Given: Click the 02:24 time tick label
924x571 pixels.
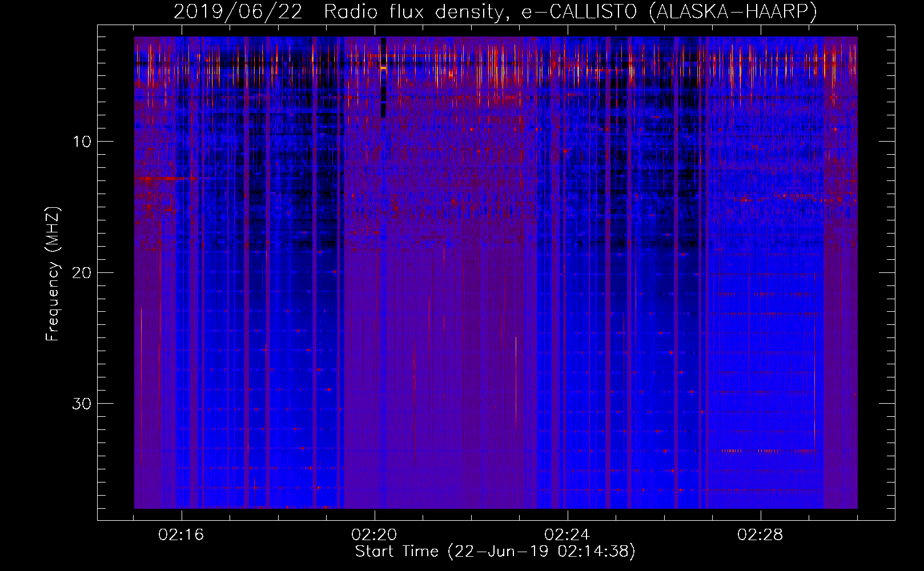Looking at the screenshot, I should tap(567, 535).
